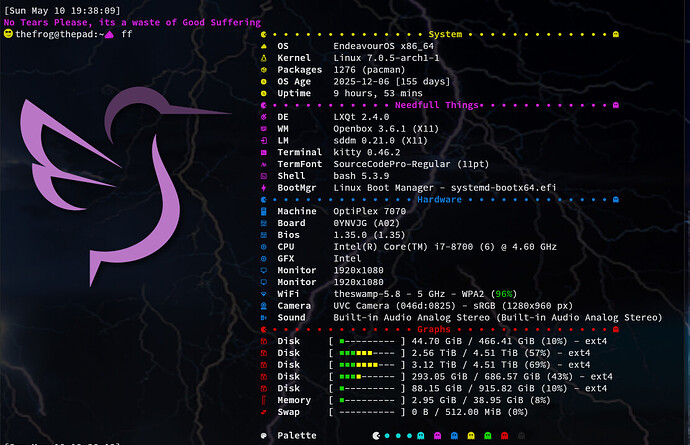The image size is (690, 445).
Task: Click the pink hummingbird EndeavourOS logo
Action: pos(125,186)
